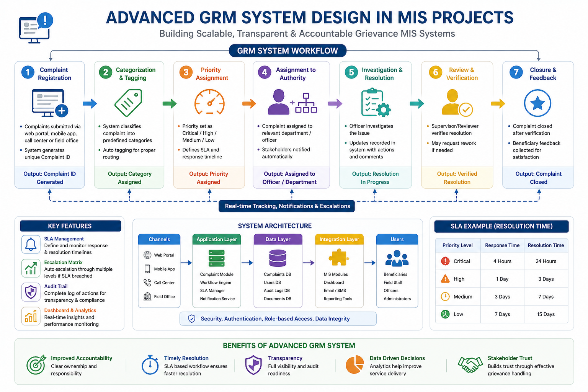Screen dimensions: 588x392
Task: Click the Closure & Feedback star icon
Action: pyautogui.click(x=537, y=103)
